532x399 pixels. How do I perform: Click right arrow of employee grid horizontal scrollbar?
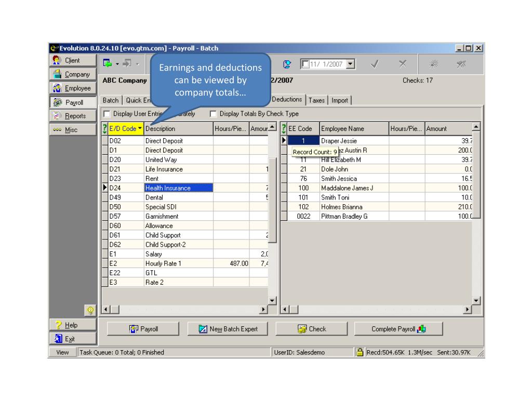pyautogui.click(x=468, y=309)
